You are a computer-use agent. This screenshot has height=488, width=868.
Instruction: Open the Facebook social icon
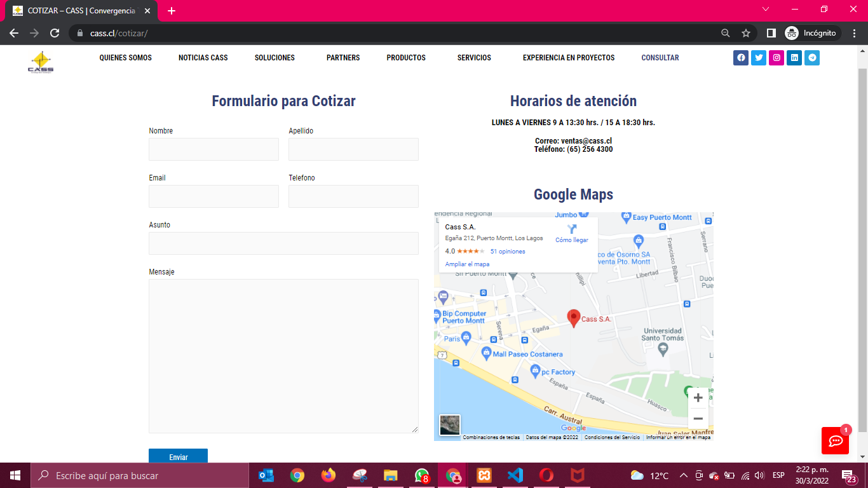pyautogui.click(x=740, y=58)
